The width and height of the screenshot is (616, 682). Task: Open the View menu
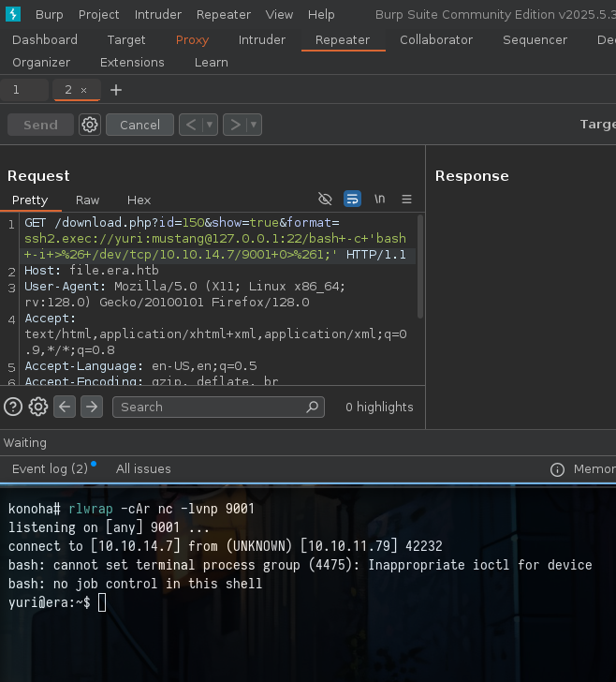[279, 14]
